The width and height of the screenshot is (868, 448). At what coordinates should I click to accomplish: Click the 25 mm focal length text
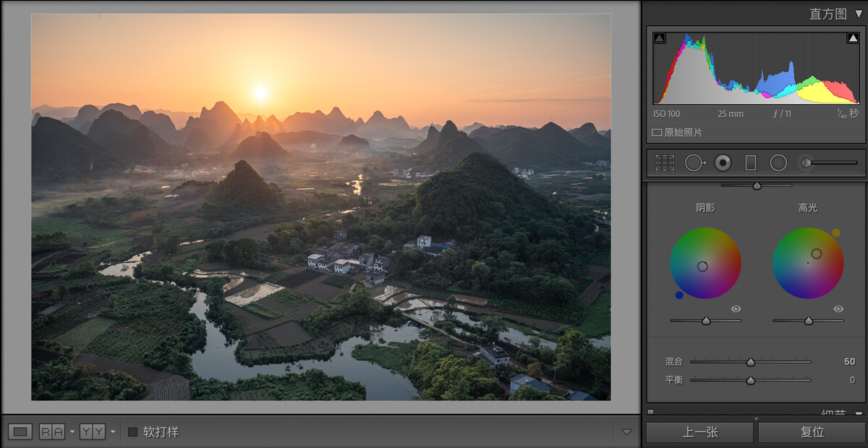tap(731, 114)
